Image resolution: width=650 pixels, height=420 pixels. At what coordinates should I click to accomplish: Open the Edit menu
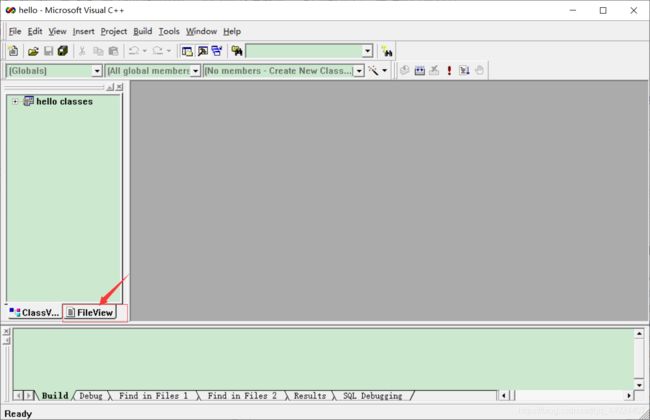[x=35, y=32]
